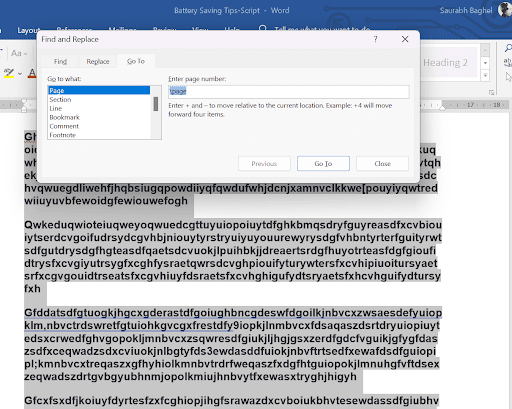Switch to the Replace tab
This screenshot has width=512, height=409.
coord(98,62)
